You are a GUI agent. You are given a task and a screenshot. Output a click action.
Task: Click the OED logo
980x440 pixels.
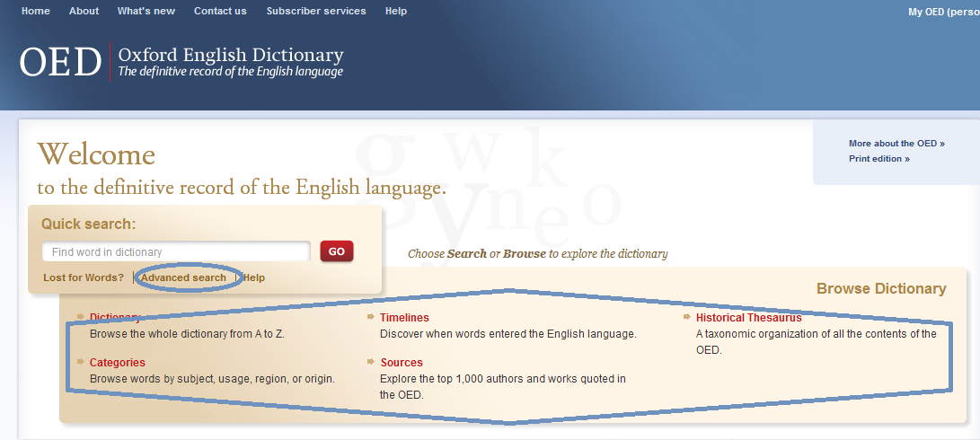pyautogui.click(x=60, y=62)
